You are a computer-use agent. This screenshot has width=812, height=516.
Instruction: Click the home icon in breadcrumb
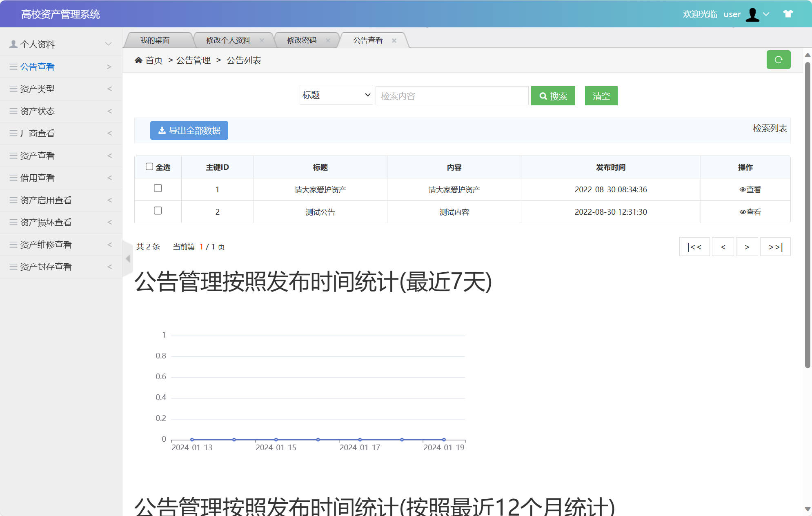click(x=139, y=60)
